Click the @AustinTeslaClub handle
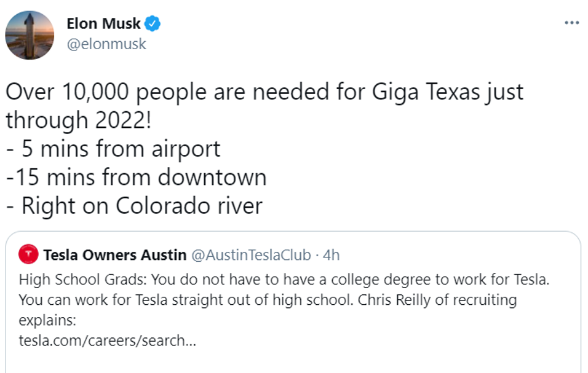The height and width of the screenshot is (373, 588). click(x=251, y=254)
